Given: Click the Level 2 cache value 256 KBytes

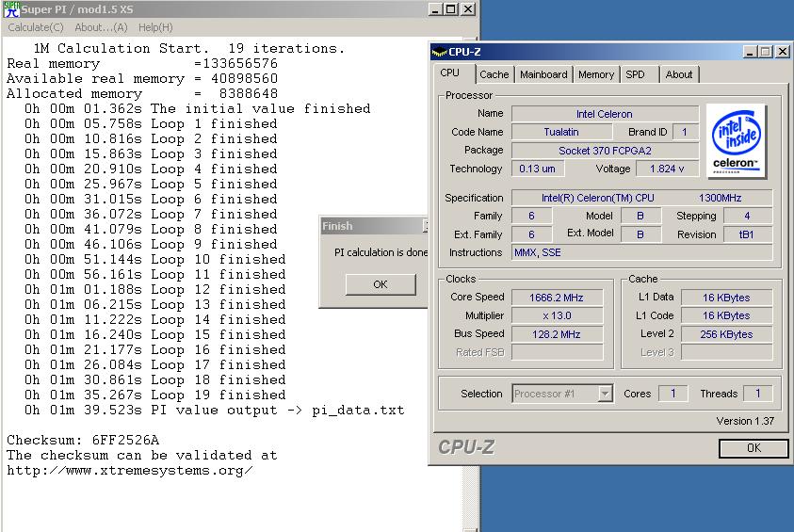Looking at the screenshot, I should (x=726, y=334).
